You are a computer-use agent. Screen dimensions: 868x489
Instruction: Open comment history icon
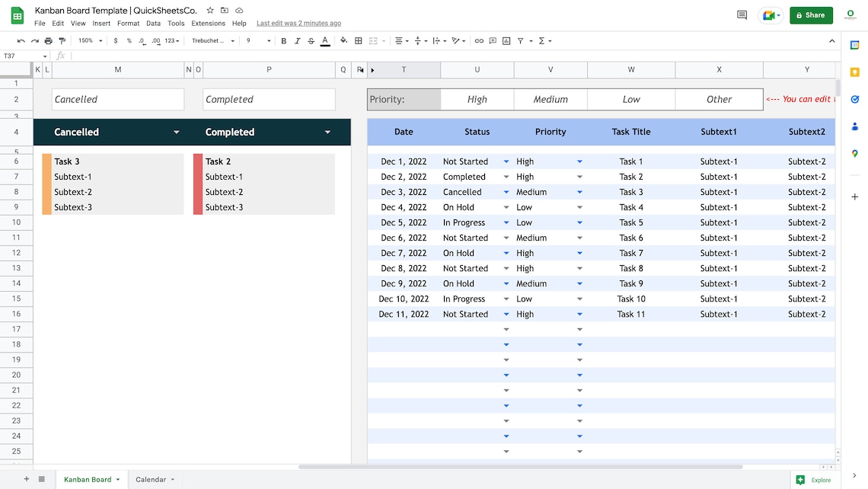point(742,15)
